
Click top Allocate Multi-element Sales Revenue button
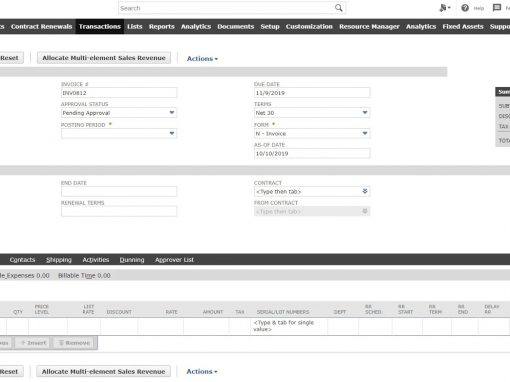pos(104,58)
